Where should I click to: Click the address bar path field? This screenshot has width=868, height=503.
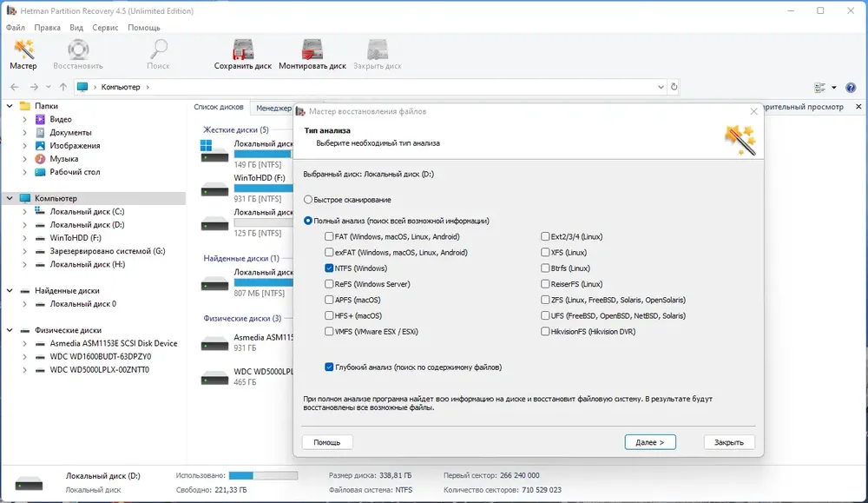tap(370, 87)
